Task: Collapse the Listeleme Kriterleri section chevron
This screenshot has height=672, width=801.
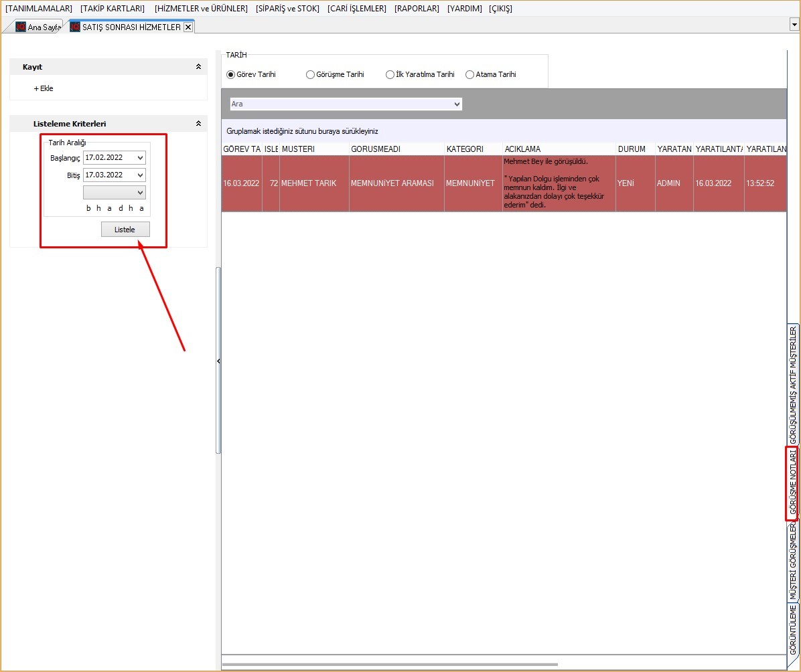Action: pyautogui.click(x=198, y=124)
